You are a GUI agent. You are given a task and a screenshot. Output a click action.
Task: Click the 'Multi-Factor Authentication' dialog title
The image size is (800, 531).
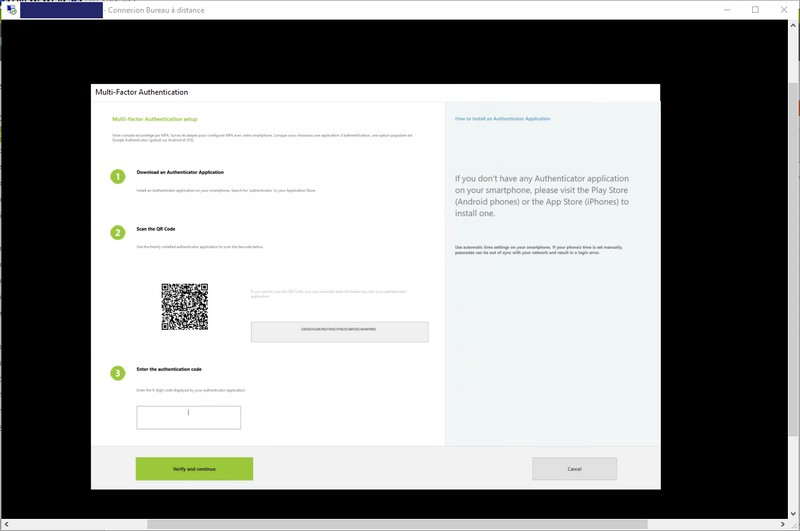141,92
